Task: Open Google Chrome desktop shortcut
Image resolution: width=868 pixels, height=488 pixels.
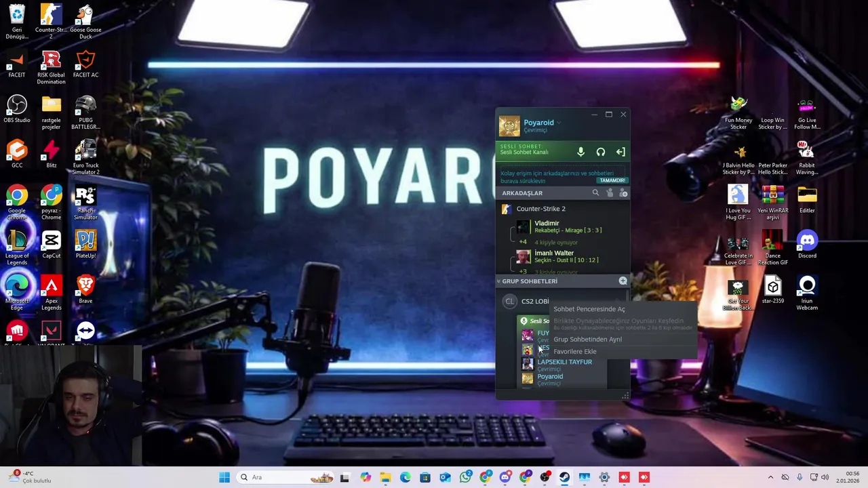Action: pos(17,202)
